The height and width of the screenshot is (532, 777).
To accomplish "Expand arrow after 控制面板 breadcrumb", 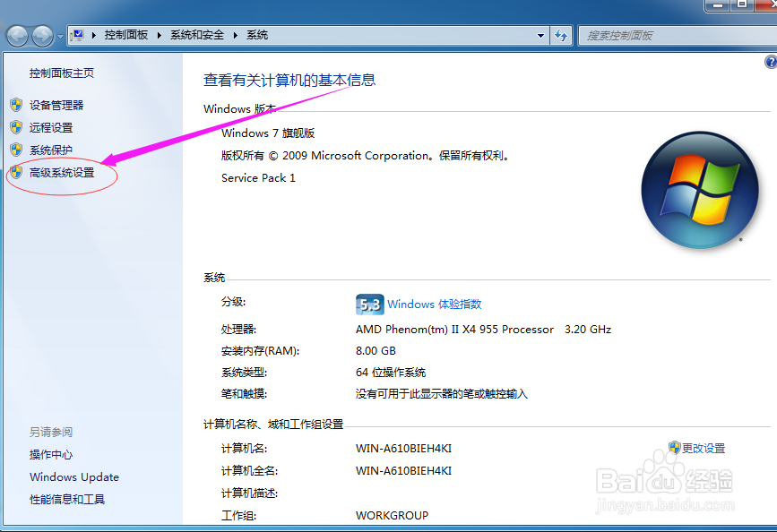I will coord(159,35).
